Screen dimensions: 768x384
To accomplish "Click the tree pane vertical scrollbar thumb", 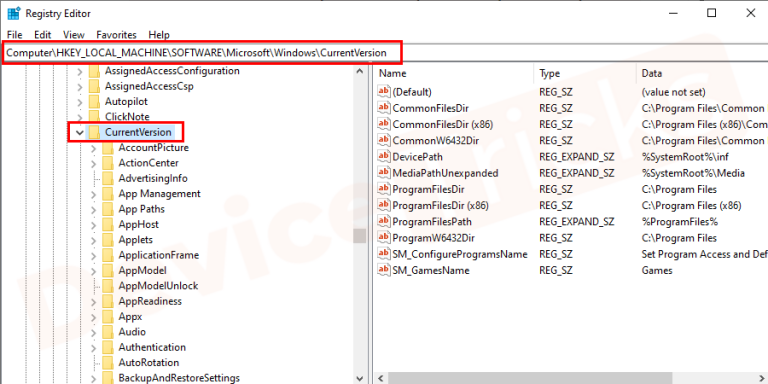I will pyautogui.click(x=360, y=236).
